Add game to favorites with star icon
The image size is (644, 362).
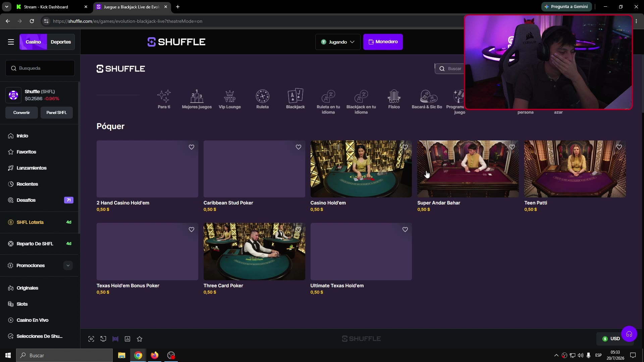140,339
